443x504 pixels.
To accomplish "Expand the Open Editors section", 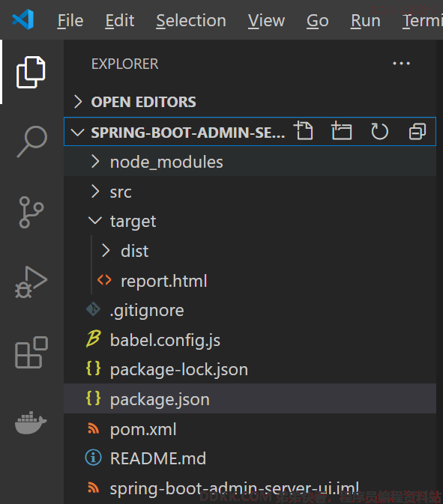I will 78,102.
